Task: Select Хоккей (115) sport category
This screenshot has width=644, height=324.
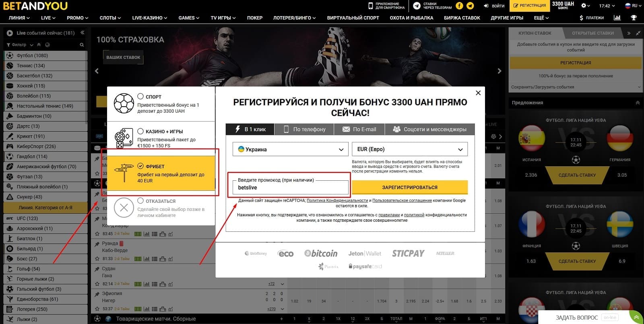Action: point(45,86)
